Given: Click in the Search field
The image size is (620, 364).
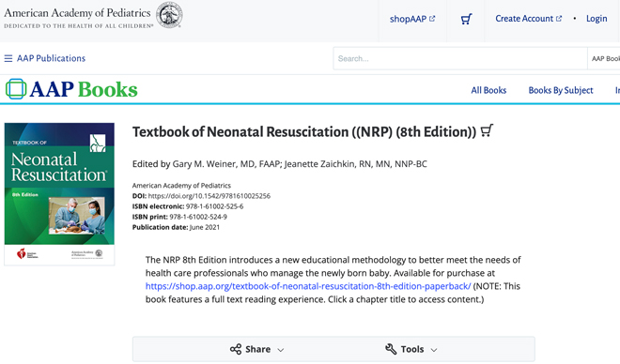Looking at the screenshot, I should point(460,58).
